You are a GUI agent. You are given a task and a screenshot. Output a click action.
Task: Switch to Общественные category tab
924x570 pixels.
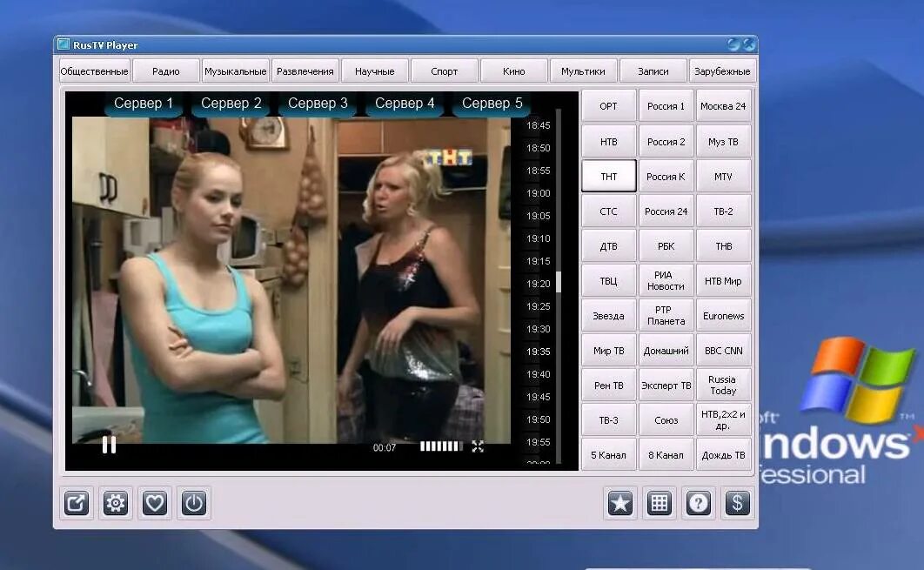click(94, 71)
